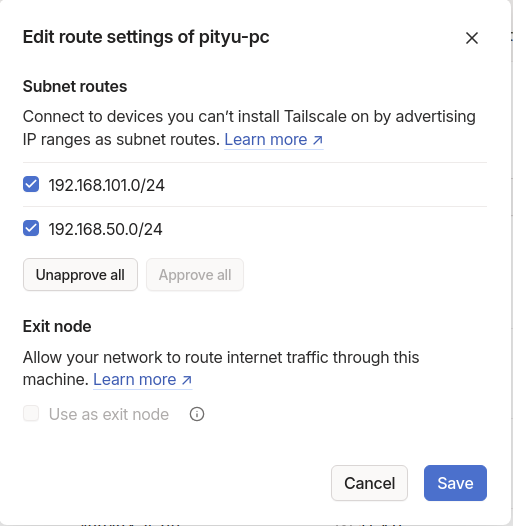Click the subnet routes description paragraph
The width and height of the screenshot is (513, 526).
(249, 128)
